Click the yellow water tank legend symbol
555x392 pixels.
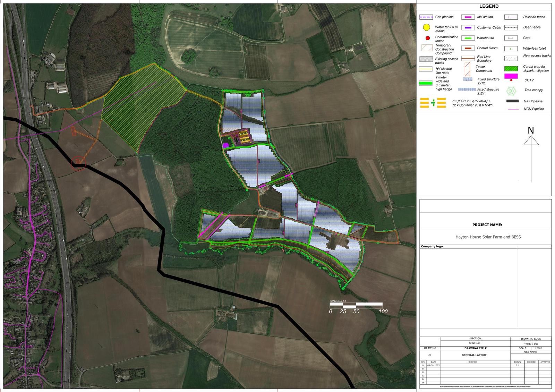tap(427, 27)
